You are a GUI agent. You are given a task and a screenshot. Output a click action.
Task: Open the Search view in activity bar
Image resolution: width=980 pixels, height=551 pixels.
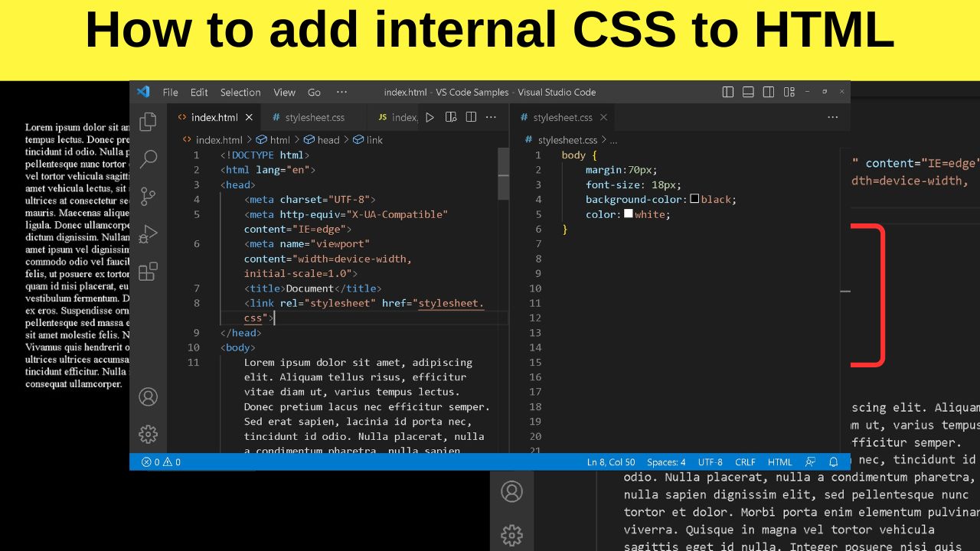(x=148, y=159)
